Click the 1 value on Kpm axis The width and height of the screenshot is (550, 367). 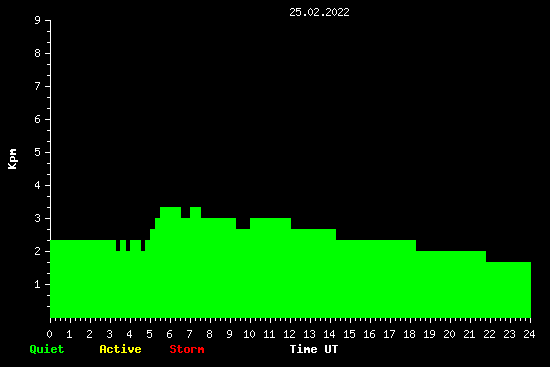tap(38, 284)
